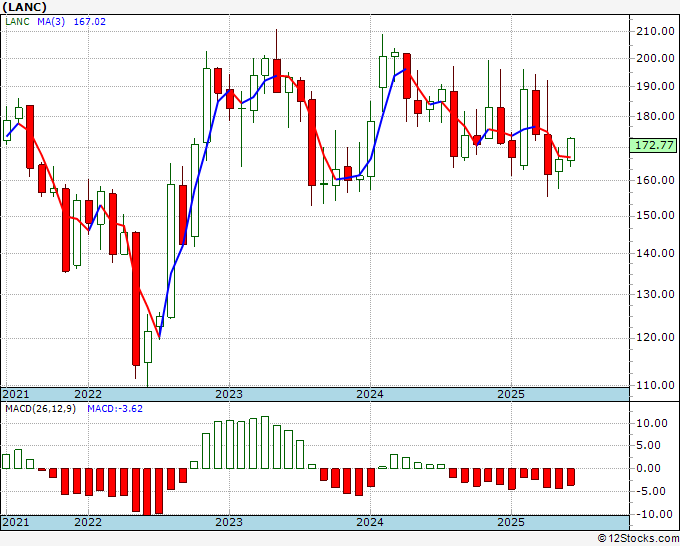Click the 210.00 price axis label
Screen dimensions: 680x546
coord(655,31)
